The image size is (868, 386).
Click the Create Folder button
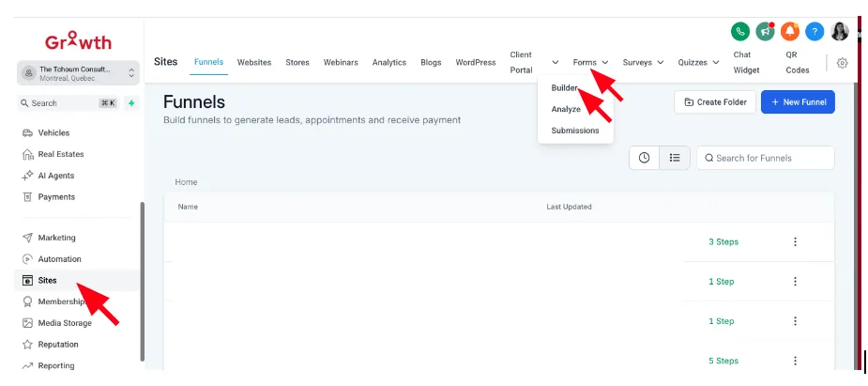[715, 101]
